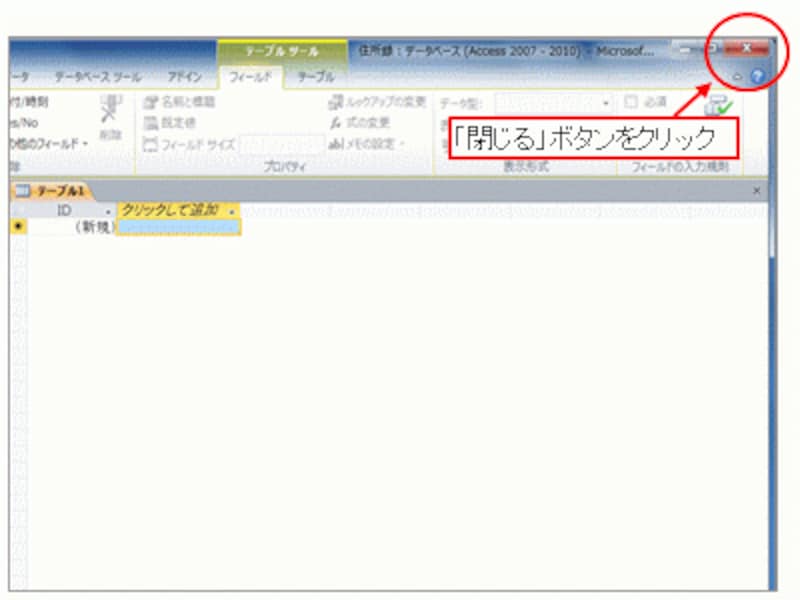800x600 pixels.
Task: Click the 削除 delete field icon
Action: 109,118
